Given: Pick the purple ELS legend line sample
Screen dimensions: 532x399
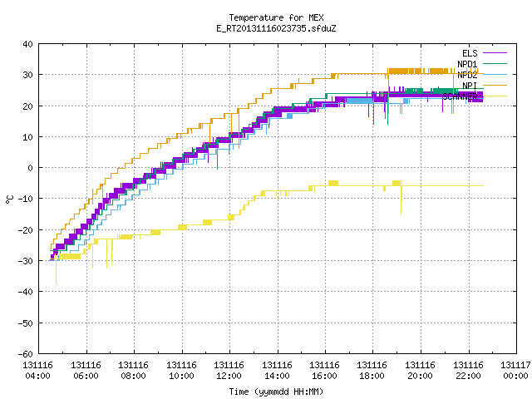Looking at the screenshot, I should (x=495, y=53).
